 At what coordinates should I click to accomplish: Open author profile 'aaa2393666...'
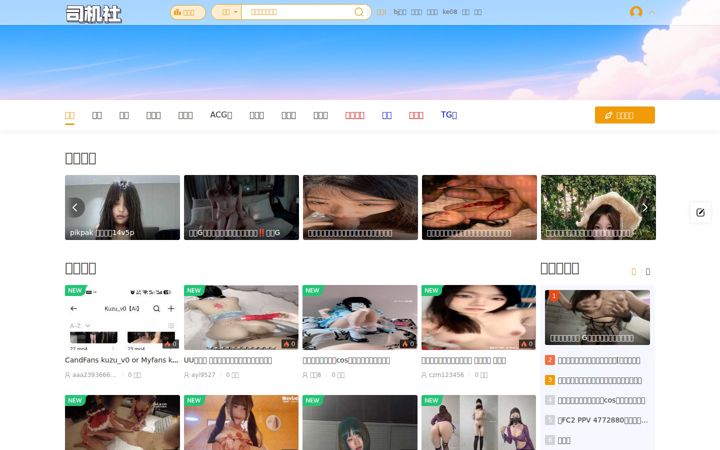(x=90, y=375)
